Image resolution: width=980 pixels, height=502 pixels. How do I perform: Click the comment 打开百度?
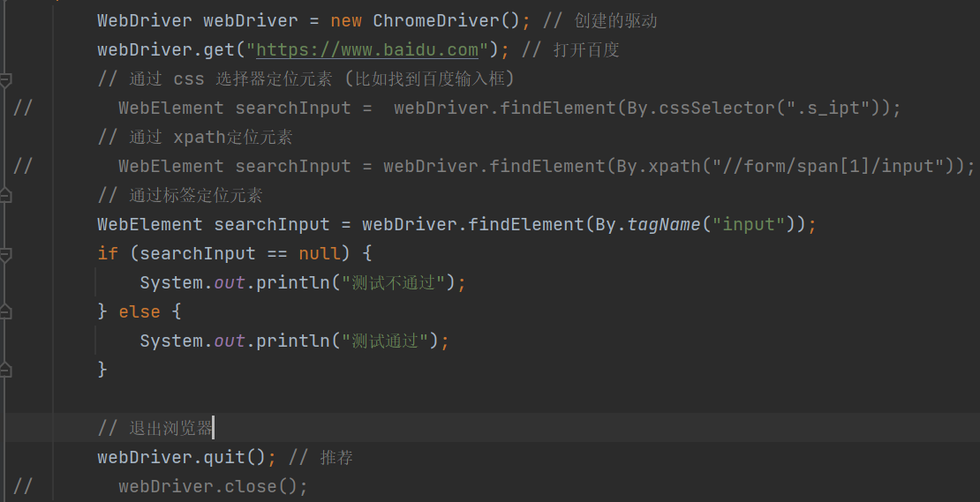coord(570,49)
